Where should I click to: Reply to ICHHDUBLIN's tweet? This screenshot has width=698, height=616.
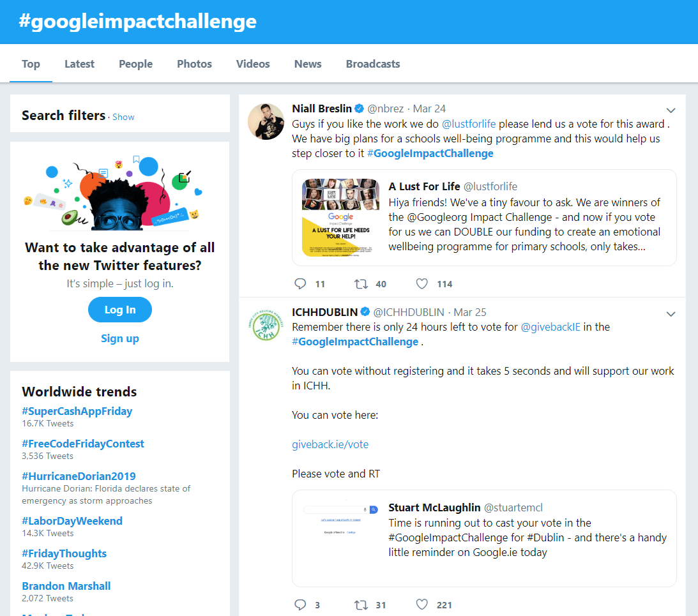(301, 605)
